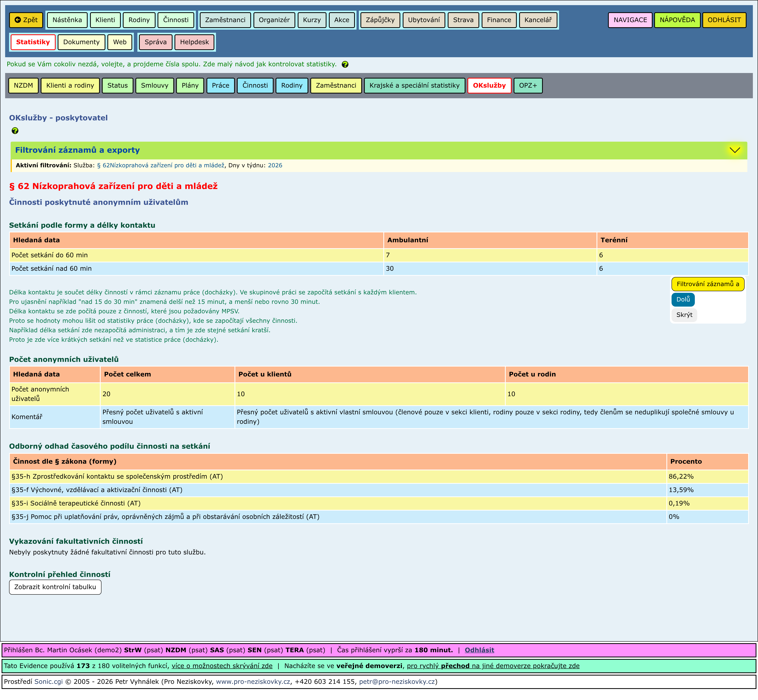Click the help icon beside statistics guide text

345,64
